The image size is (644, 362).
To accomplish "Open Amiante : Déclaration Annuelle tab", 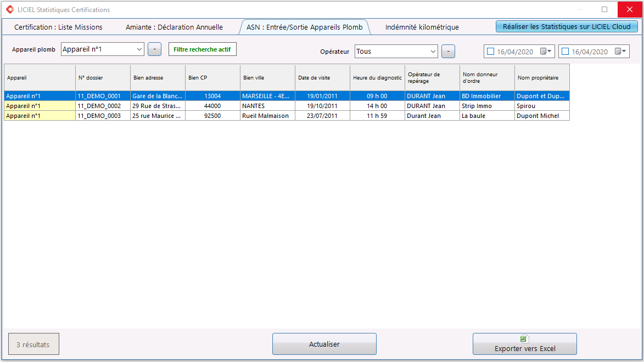I will coord(174,27).
